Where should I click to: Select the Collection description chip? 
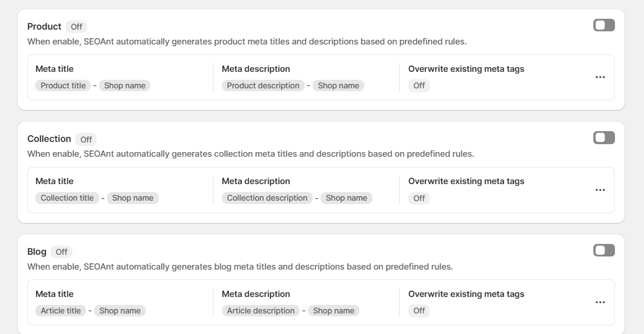267,198
